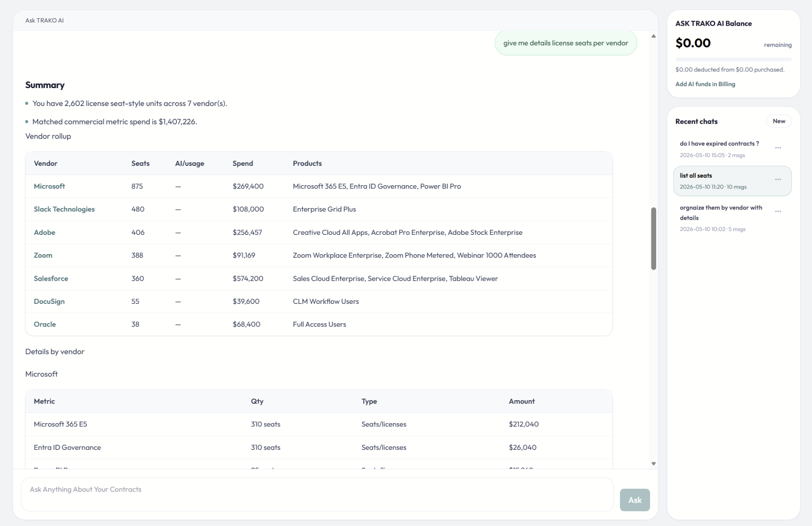The height and width of the screenshot is (526, 812).
Task: Click the $212,040 amount value
Action: [523, 424]
